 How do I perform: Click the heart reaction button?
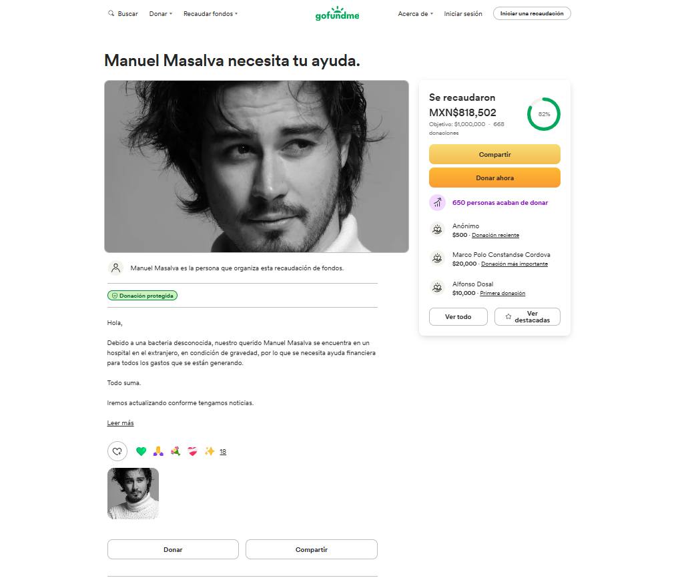click(x=117, y=451)
